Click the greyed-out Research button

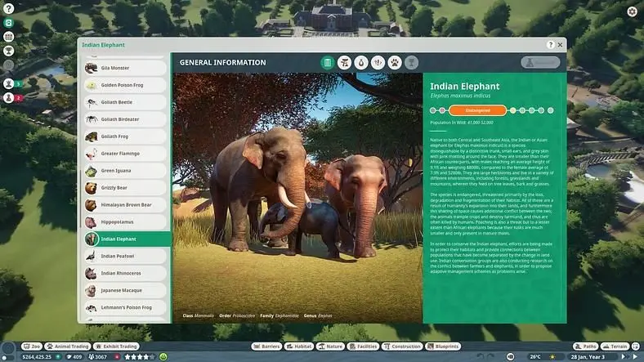(540, 62)
